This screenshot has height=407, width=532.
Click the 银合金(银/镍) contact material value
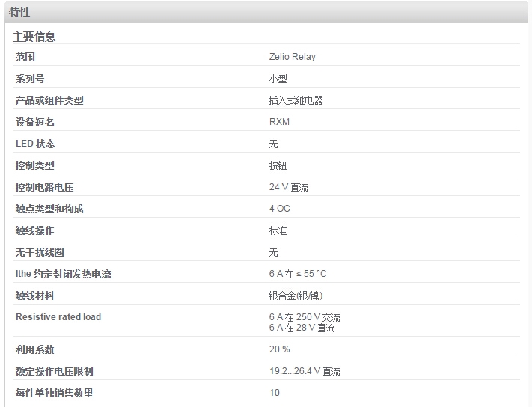coord(296,296)
